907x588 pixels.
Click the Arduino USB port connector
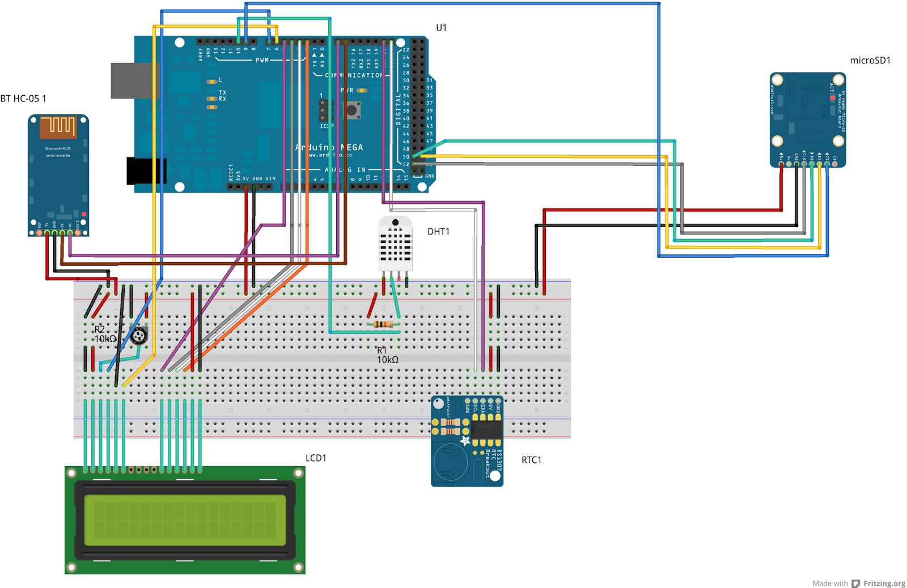click(x=132, y=80)
